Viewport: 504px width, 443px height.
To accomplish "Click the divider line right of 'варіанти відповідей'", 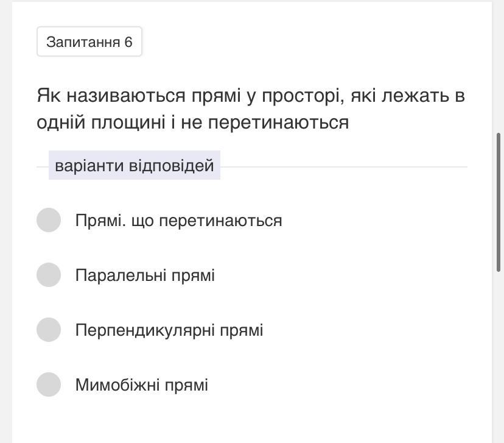I will pyautogui.click(x=343, y=166).
